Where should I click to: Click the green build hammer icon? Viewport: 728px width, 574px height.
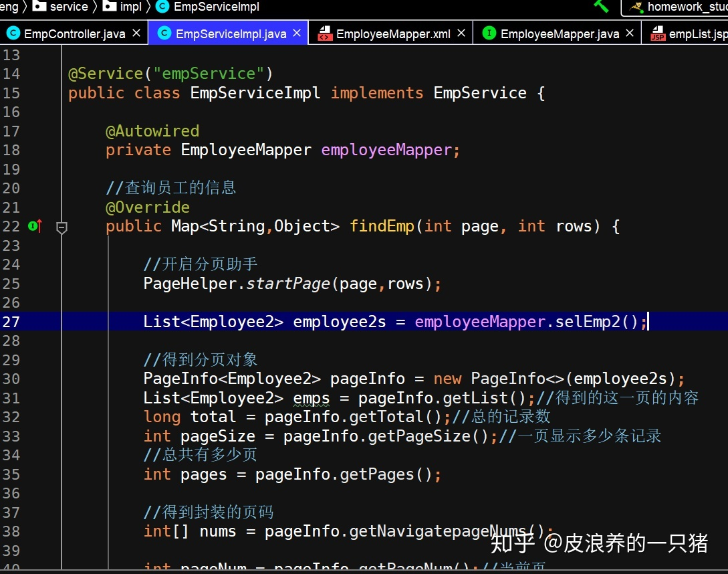(601, 5)
